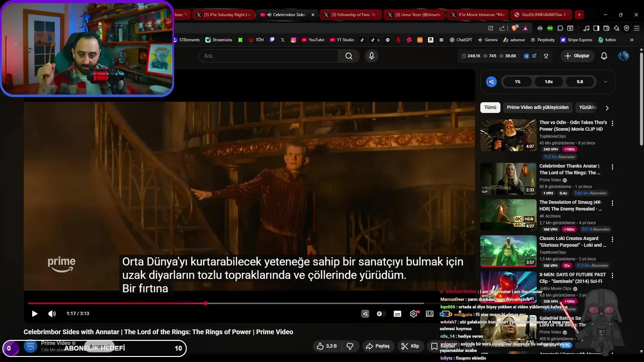Select the Prime Video adlı yükleyiciden chip
The image size is (644, 362).
click(x=538, y=107)
